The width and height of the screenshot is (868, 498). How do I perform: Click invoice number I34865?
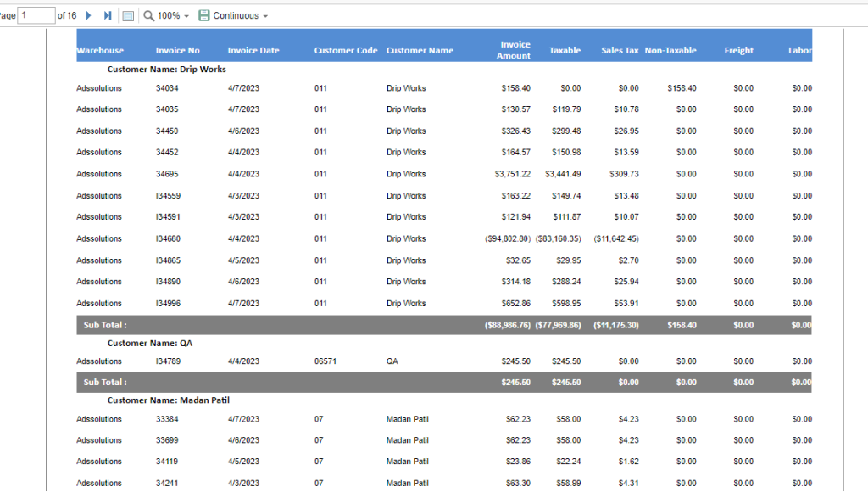pyautogui.click(x=169, y=260)
